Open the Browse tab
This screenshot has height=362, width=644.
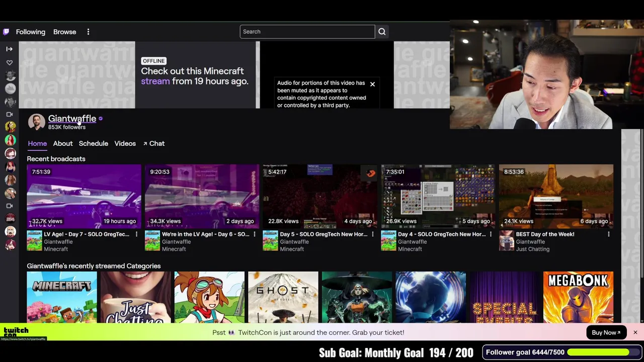pos(65,32)
